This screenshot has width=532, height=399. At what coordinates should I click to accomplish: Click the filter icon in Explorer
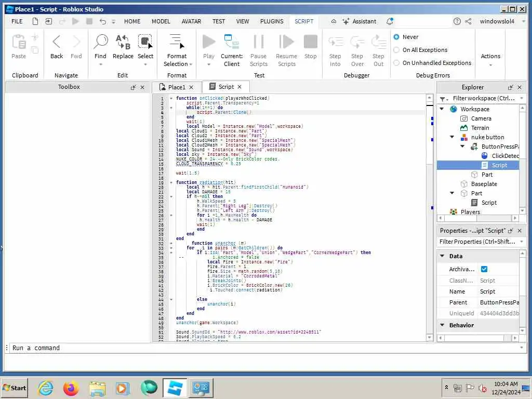[443, 99]
